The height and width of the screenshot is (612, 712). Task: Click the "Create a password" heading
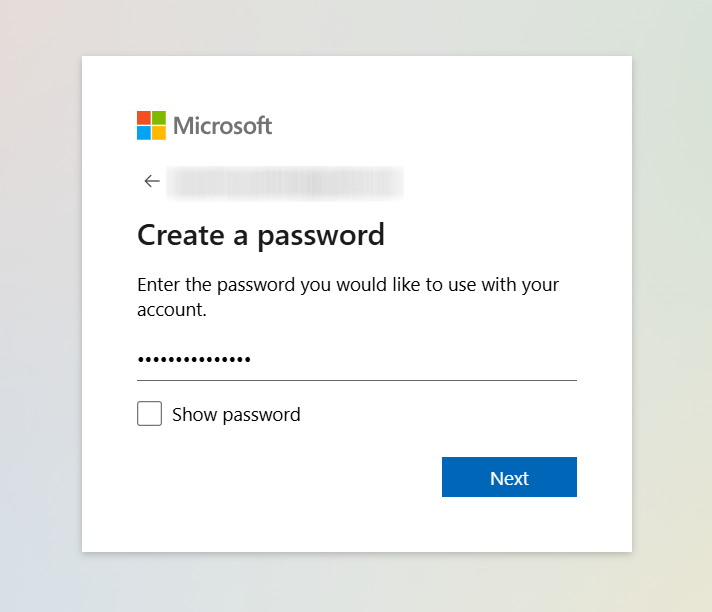[x=261, y=235]
